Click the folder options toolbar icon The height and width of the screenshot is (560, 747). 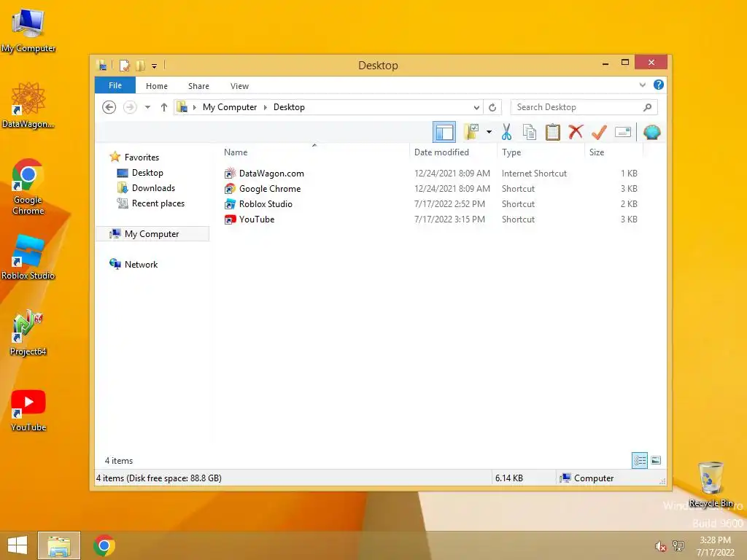point(471,132)
